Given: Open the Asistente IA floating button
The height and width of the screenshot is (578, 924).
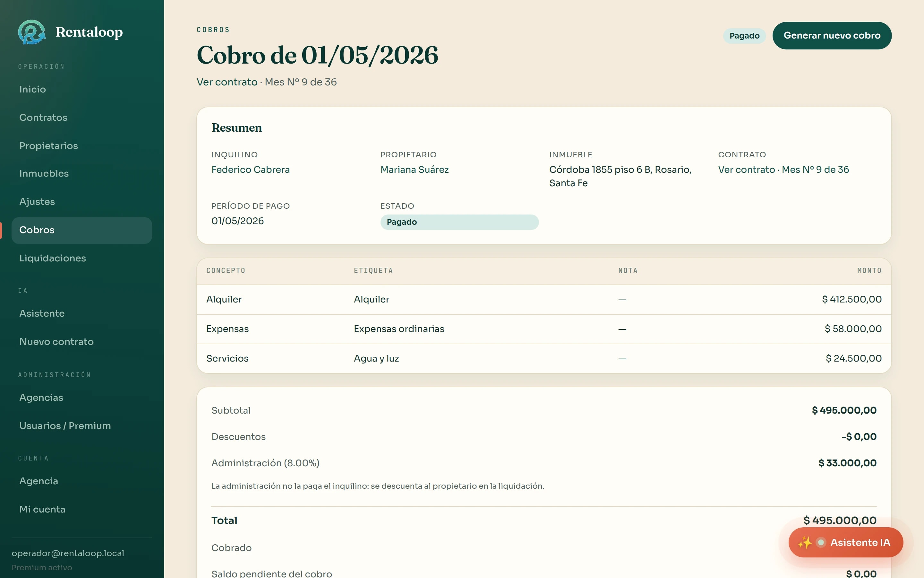Looking at the screenshot, I should (846, 542).
